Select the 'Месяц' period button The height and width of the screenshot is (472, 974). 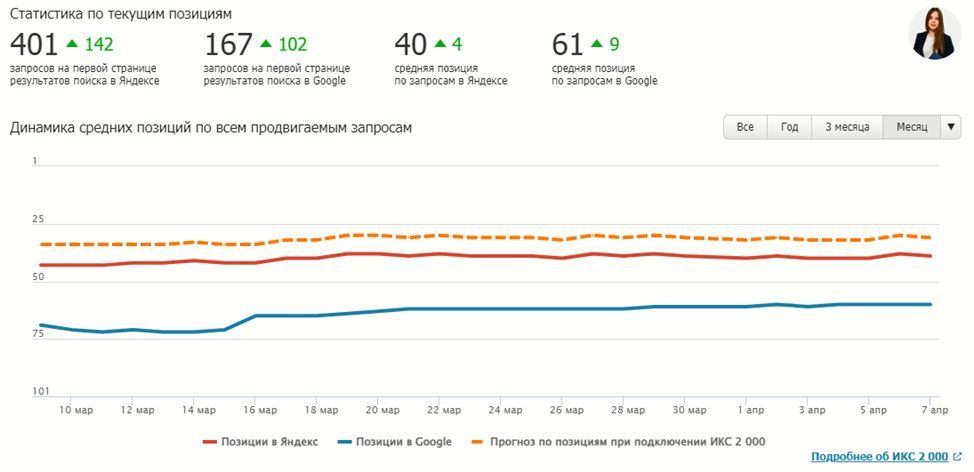pyautogui.click(x=911, y=127)
